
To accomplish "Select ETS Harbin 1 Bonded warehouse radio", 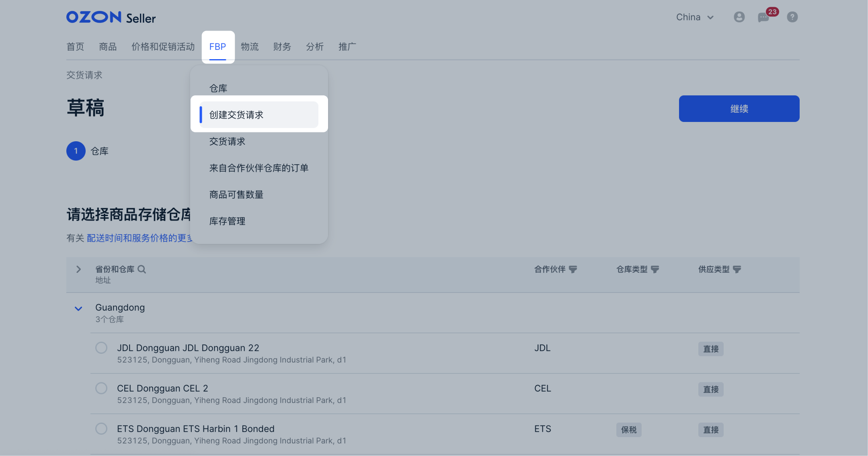I will pyautogui.click(x=101, y=429).
